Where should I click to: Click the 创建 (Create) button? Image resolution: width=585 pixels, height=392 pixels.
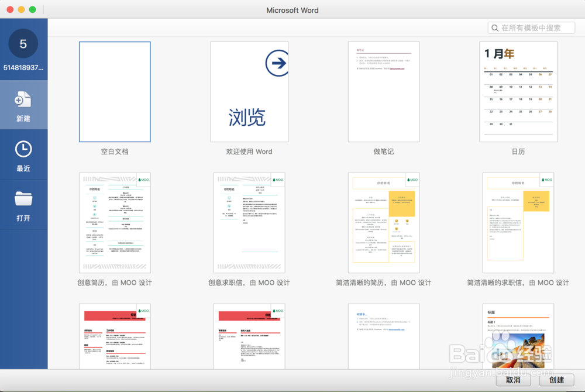557,380
